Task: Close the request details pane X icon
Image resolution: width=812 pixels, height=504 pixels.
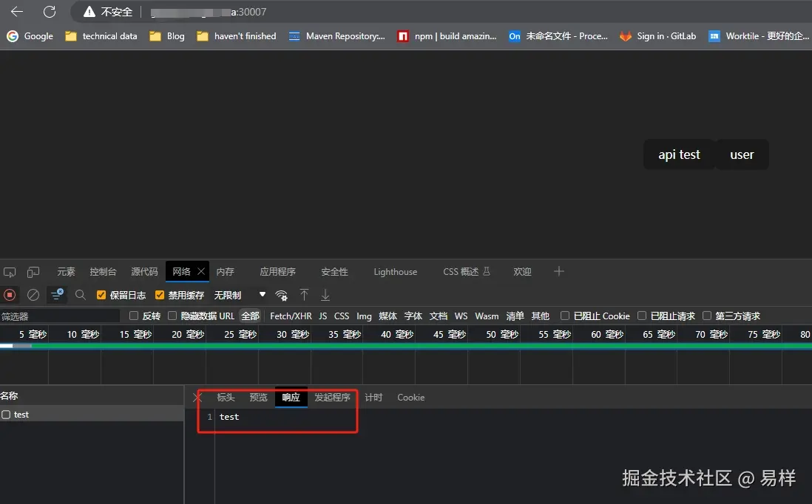Action: point(197,398)
